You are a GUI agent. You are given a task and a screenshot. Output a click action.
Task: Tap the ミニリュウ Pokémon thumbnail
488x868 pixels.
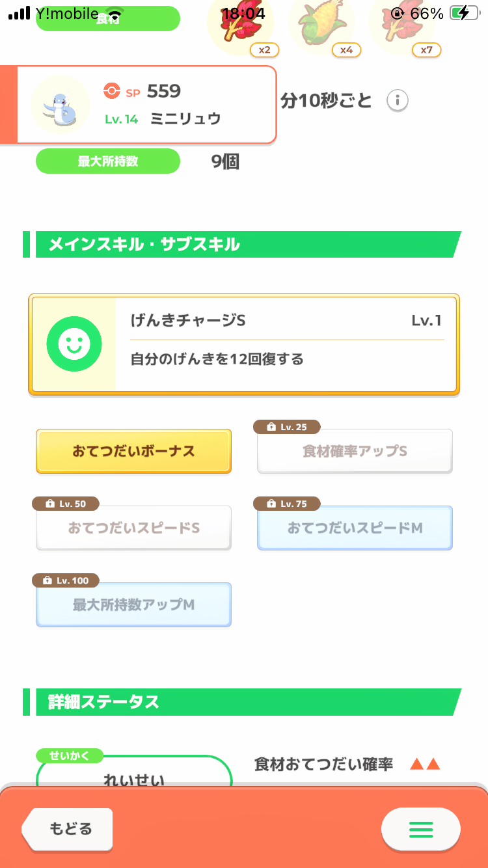click(61, 105)
